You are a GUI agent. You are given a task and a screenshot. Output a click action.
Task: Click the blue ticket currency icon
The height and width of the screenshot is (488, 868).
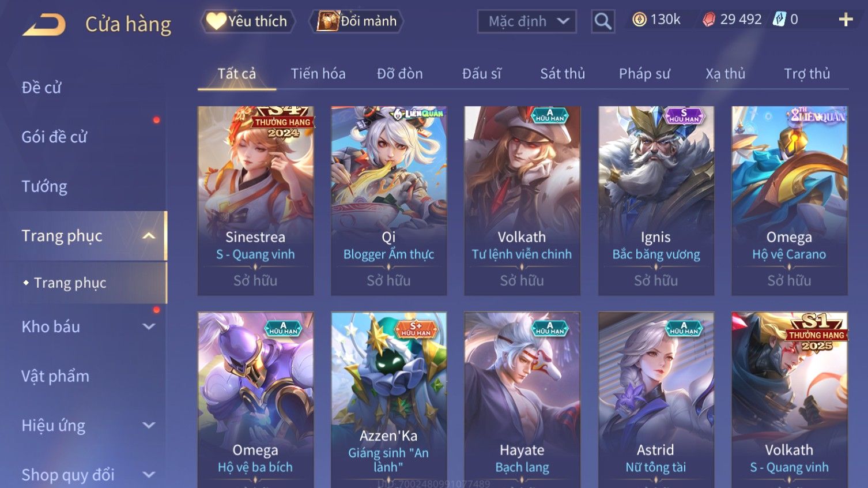coord(779,19)
